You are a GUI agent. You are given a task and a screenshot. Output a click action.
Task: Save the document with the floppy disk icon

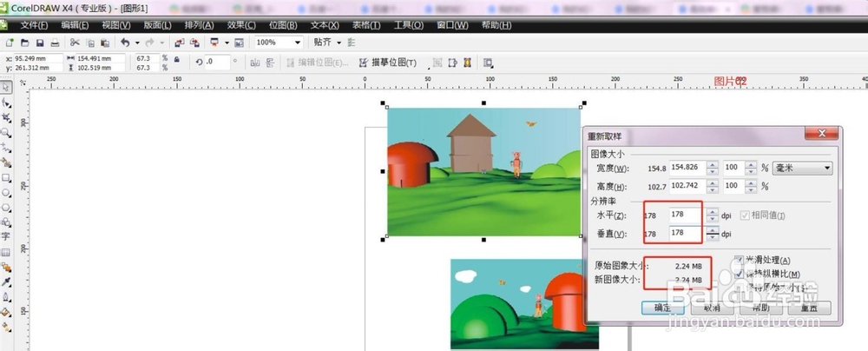pos(40,43)
